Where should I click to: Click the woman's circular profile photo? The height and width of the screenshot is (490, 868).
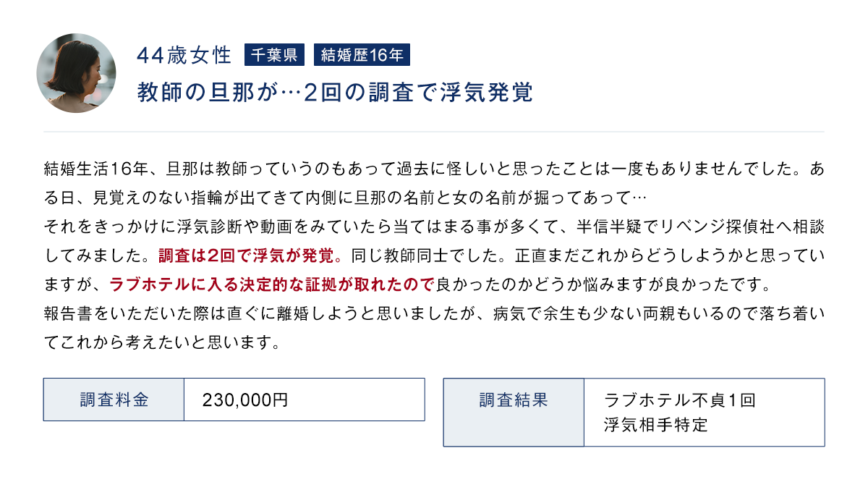77,73
